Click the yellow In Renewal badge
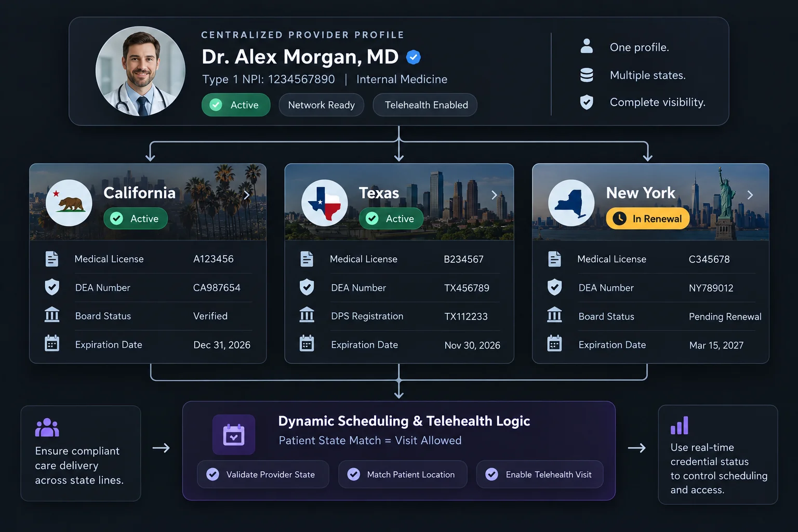This screenshot has width=798, height=532. [648, 219]
